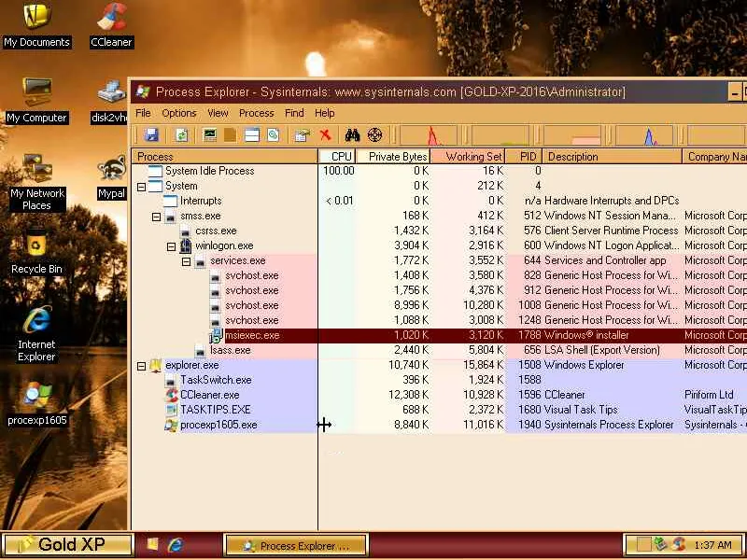Click Internet Explorer quick launch icon
The height and width of the screenshot is (560, 747).
[176, 545]
